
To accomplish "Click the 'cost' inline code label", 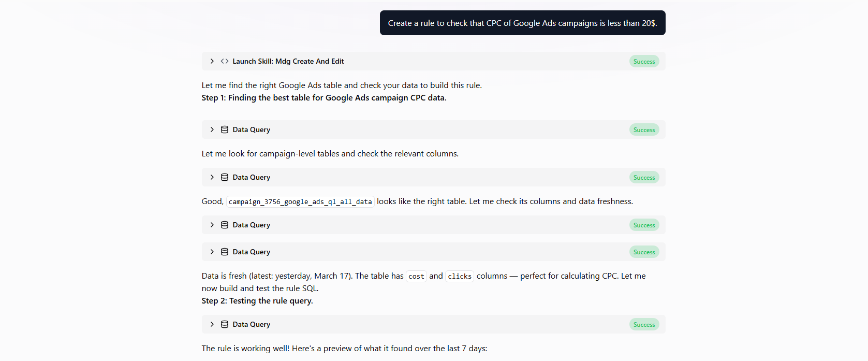I will [416, 277].
